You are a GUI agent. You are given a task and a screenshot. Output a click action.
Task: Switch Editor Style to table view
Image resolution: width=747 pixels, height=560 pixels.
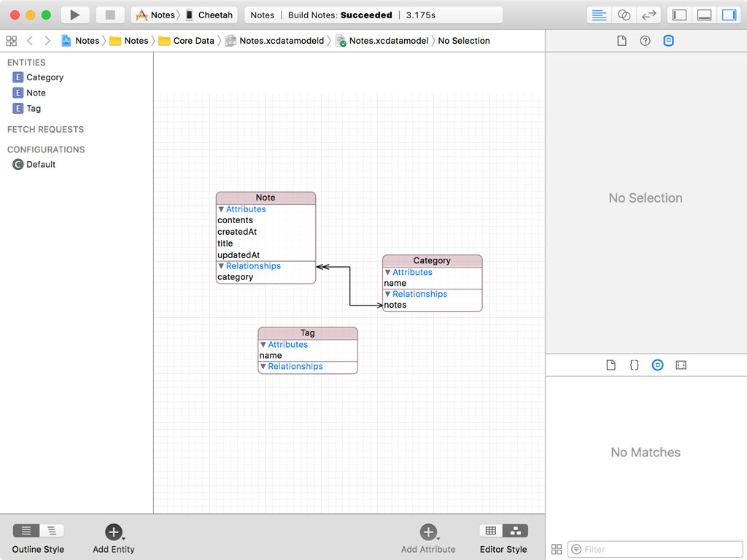click(x=491, y=531)
